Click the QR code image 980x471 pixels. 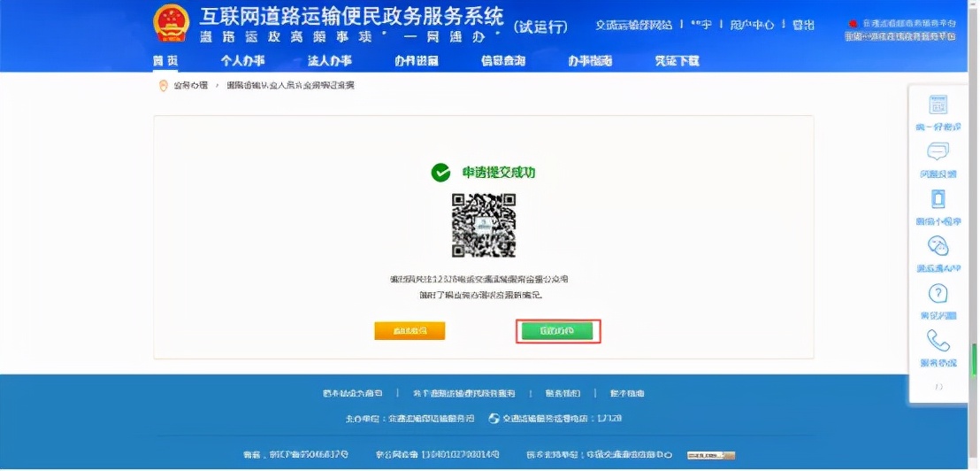click(485, 225)
